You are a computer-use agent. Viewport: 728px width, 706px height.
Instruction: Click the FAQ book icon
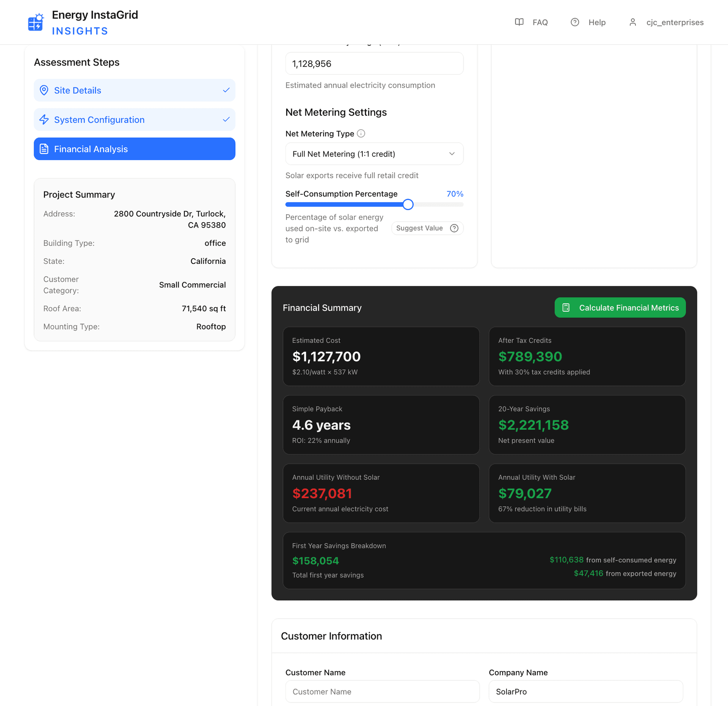click(x=519, y=22)
